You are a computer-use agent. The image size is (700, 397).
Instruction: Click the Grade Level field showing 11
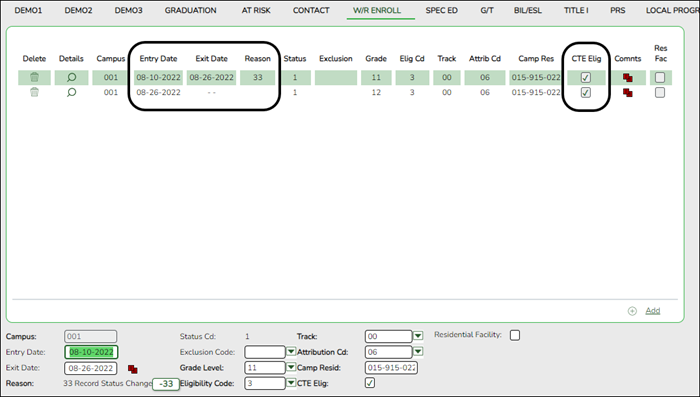pyautogui.click(x=264, y=368)
